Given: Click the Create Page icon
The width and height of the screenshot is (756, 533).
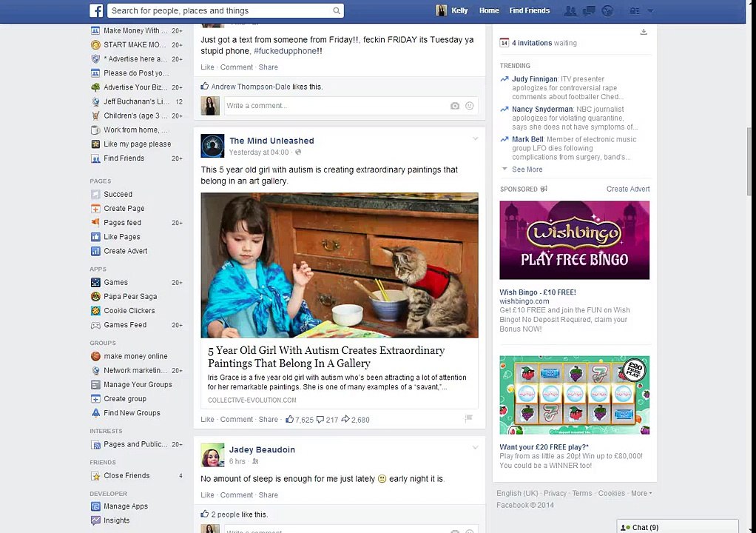Looking at the screenshot, I should coord(95,208).
